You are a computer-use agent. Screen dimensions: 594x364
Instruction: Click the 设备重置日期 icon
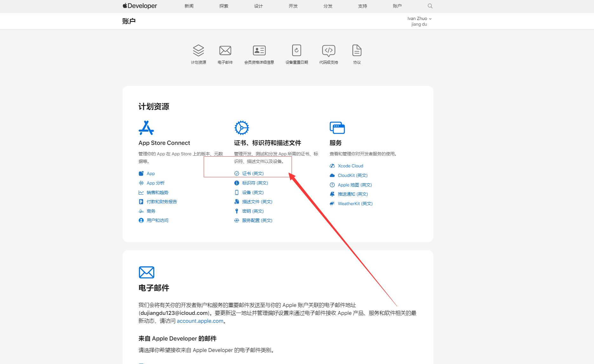pyautogui.click(x=297, y=50)
